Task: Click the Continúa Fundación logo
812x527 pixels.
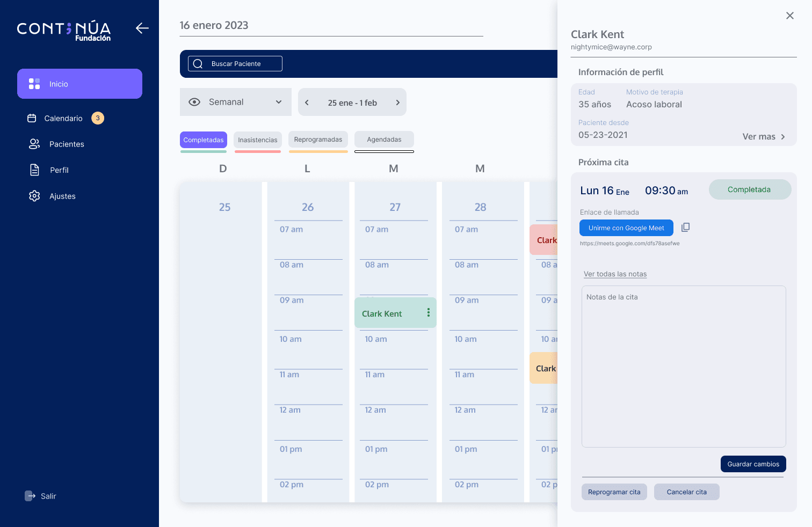Action: (x=64, y=31)
